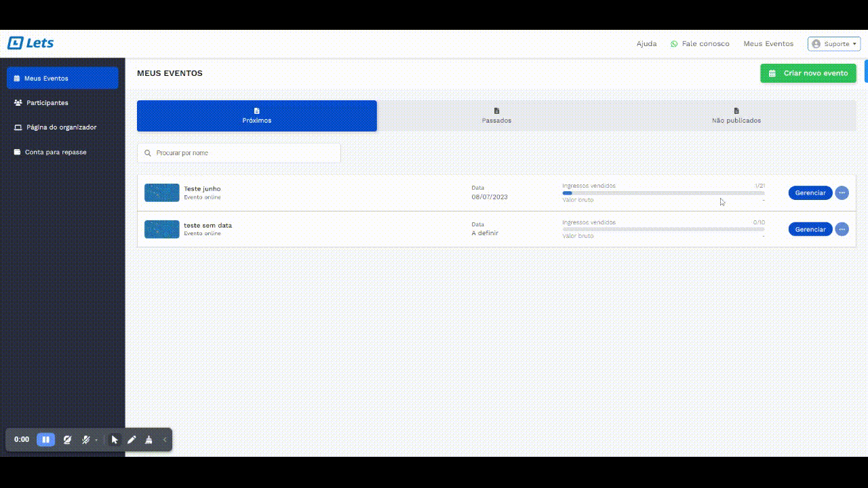Select the mouse cursor tool
This screenshot has width=868, height=488.
[x=115, y=440]
